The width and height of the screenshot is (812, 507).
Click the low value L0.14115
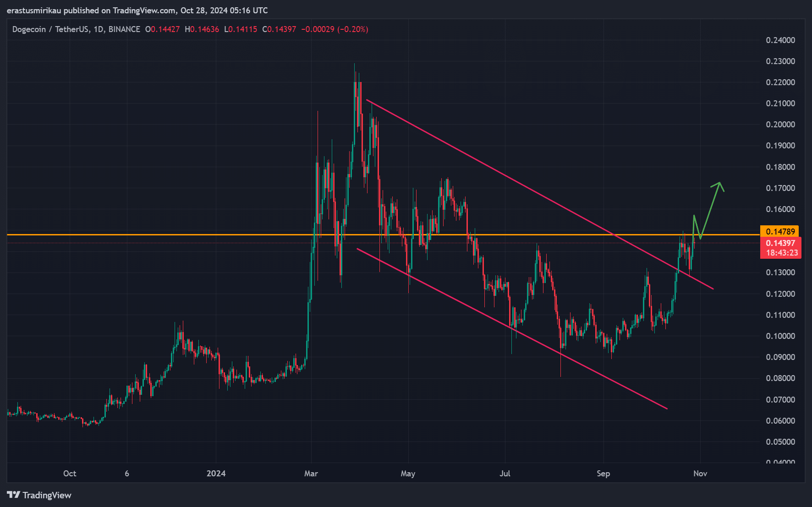pyautogui.click(x=241, y=29)
